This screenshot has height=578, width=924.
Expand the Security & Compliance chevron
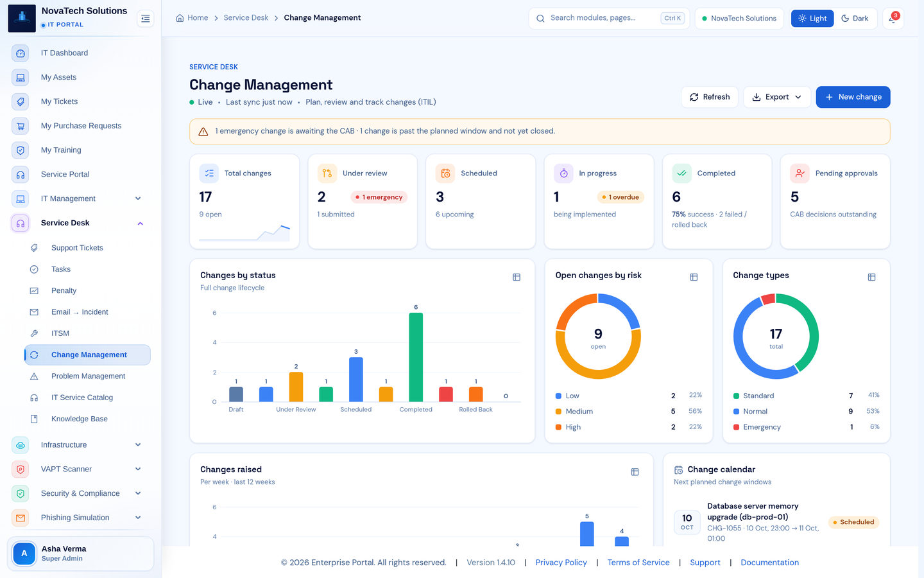(138, 494)
